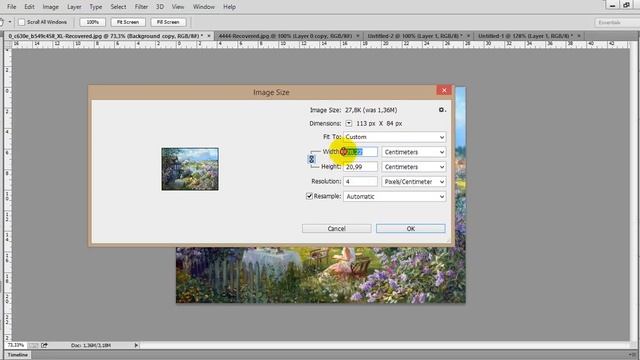Image resolution: width=640 pixels, height=360 pixels.
Task: Click the 'Doc: 1,36M/3,18M' status text
Action: (91, 345)
